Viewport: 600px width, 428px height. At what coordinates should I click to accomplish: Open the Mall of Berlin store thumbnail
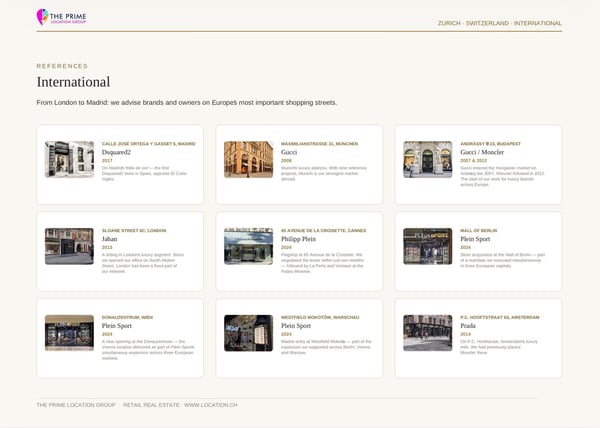[428, 246]
